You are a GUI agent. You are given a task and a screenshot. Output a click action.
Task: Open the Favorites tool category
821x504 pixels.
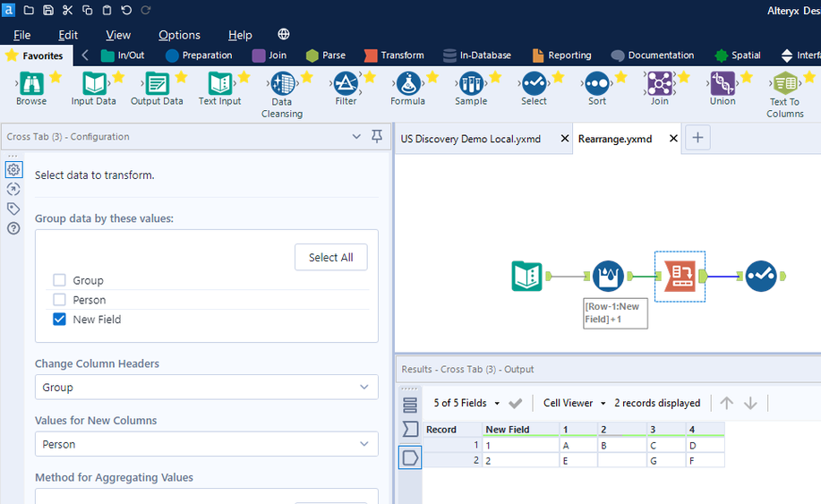pos(35,56)
